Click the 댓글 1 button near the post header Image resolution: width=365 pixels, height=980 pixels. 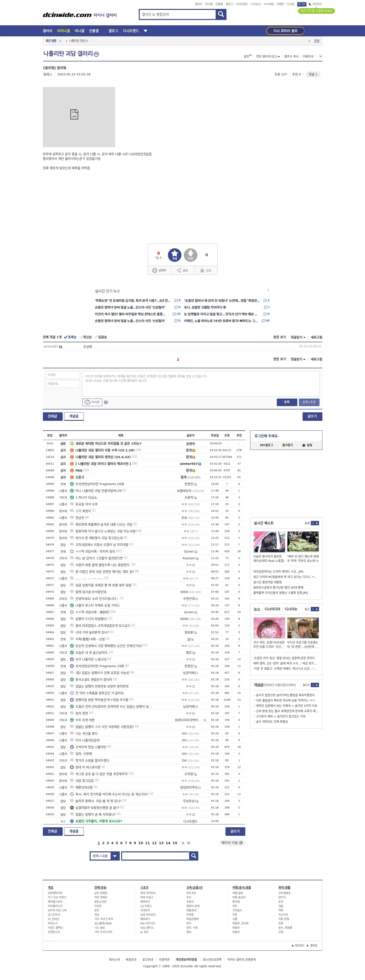coord(313,74)
